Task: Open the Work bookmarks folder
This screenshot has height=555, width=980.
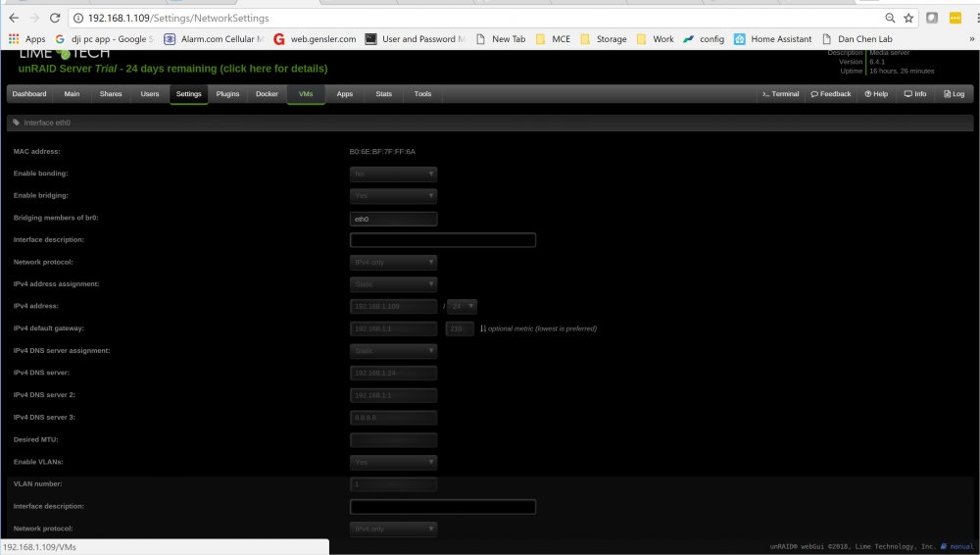Action: click(x=655, y=39)
